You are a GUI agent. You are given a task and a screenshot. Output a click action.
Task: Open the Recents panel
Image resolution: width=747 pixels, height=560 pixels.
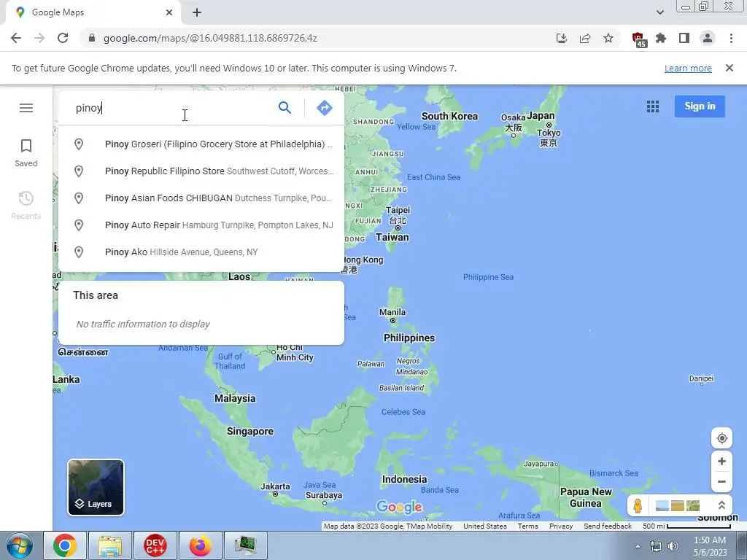tap(26, 205)
